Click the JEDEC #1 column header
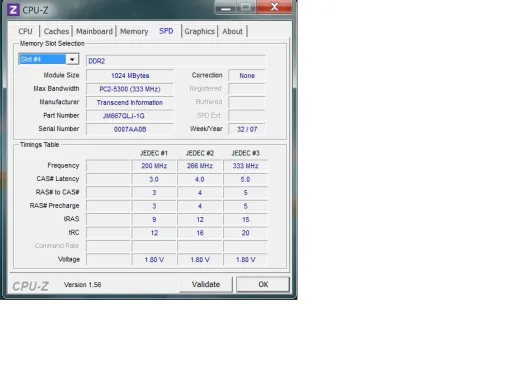 [x=154, y=153]
